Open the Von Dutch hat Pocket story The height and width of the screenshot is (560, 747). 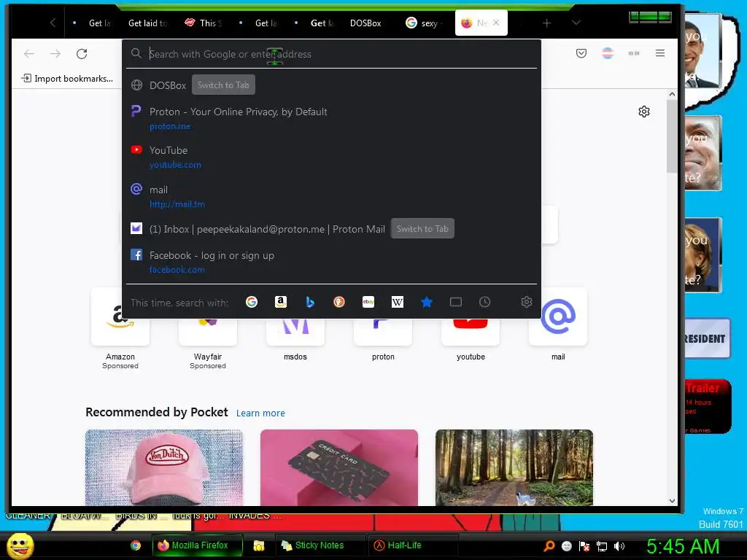pyautogui.click(x=164, y=467)
